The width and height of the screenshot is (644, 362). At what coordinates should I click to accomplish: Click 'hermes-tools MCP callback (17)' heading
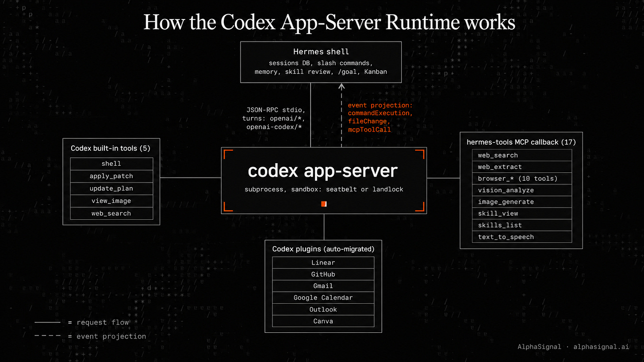tap(521, 142)
